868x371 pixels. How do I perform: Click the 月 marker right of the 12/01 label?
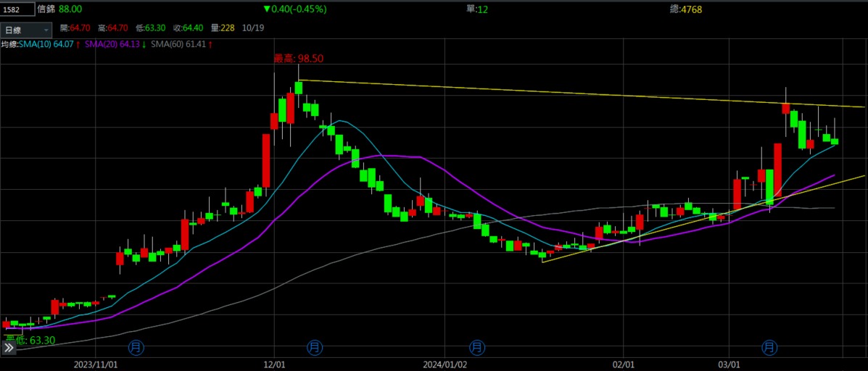pos(315,347)
